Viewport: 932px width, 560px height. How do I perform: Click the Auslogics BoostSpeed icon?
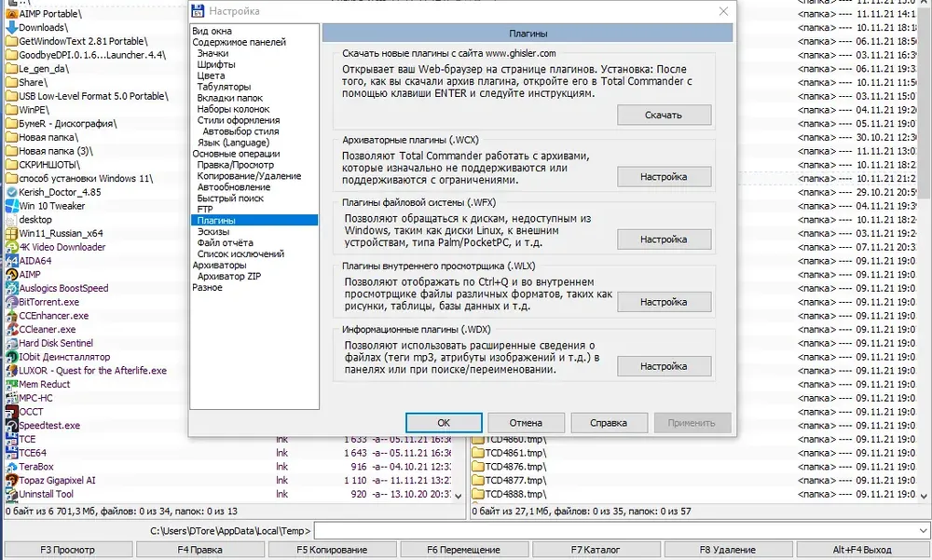[x=11, y=288]
